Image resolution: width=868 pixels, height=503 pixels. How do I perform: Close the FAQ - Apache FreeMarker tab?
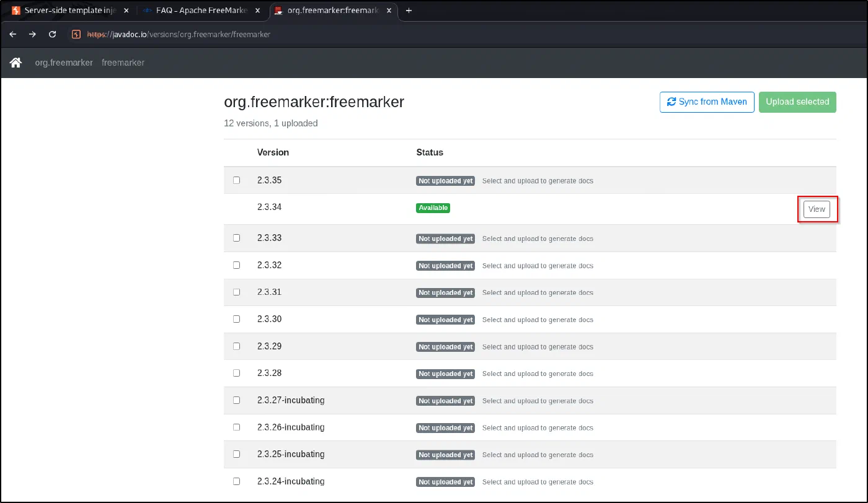tap(258, 11)
